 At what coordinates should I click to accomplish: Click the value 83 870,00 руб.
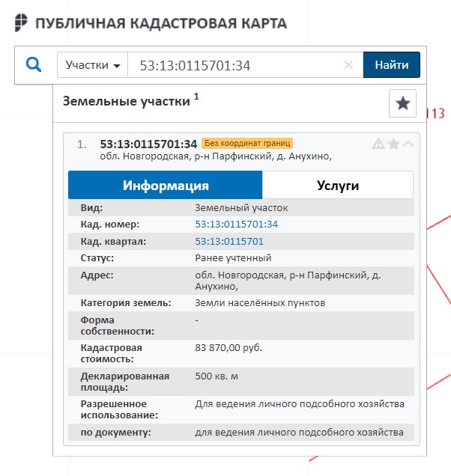click(x=228, y=347)
